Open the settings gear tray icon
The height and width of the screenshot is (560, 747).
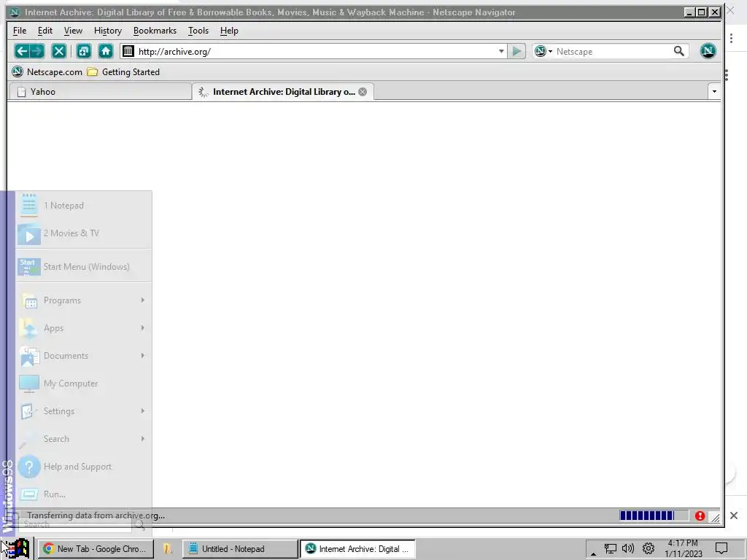[648, 548]
